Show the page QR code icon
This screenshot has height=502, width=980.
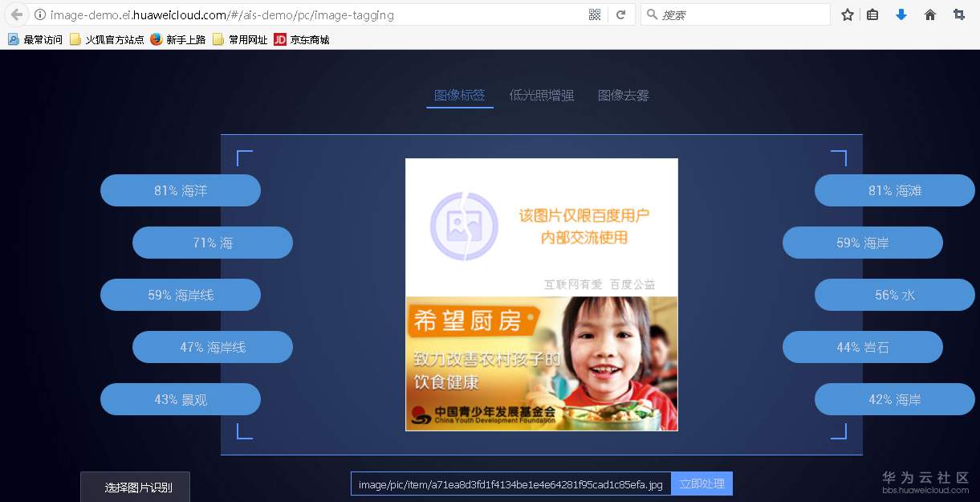pos(595,14)
